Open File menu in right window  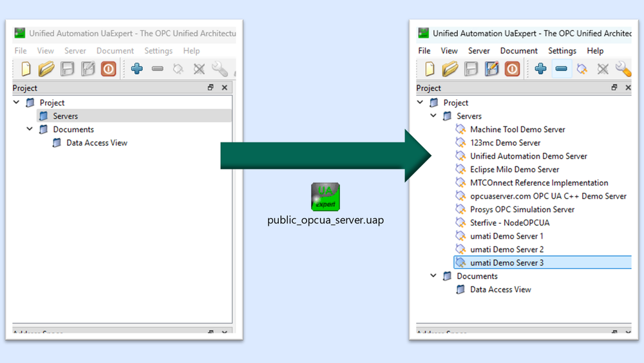[x=424, y=50]
